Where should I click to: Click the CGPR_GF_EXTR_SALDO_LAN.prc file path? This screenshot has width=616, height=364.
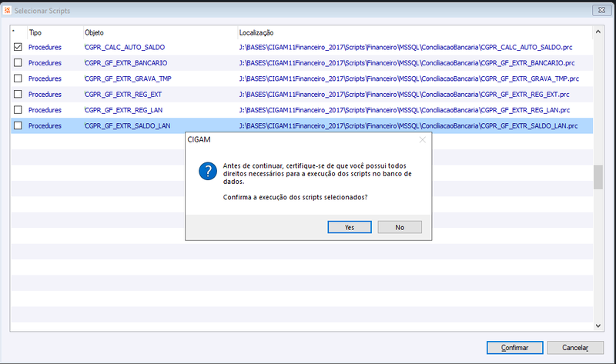coord(408,125)
